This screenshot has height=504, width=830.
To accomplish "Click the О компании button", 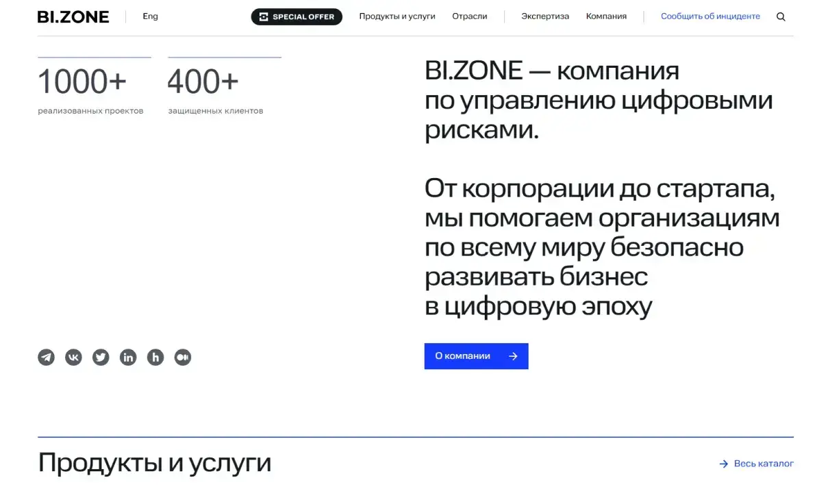I will tap(477, 356).
